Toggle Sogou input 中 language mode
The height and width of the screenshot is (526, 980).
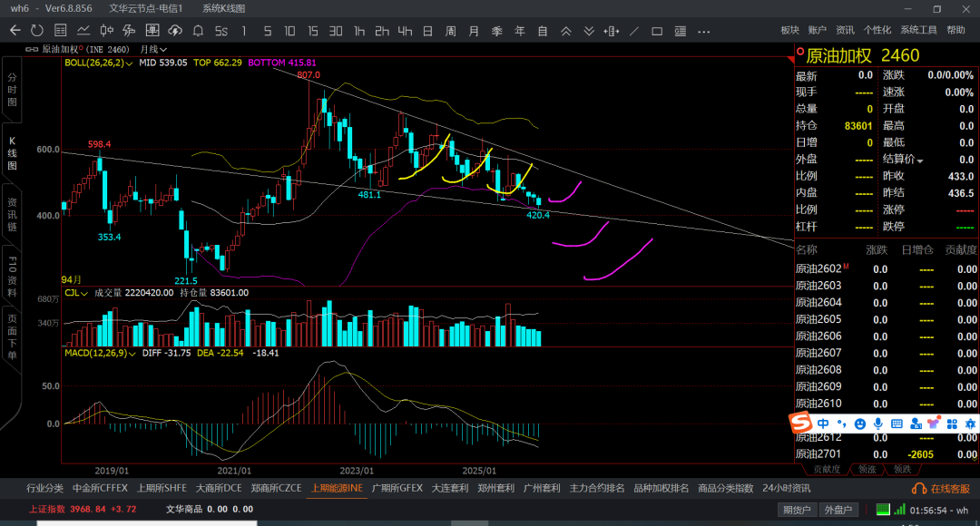(x=823, y=424)
